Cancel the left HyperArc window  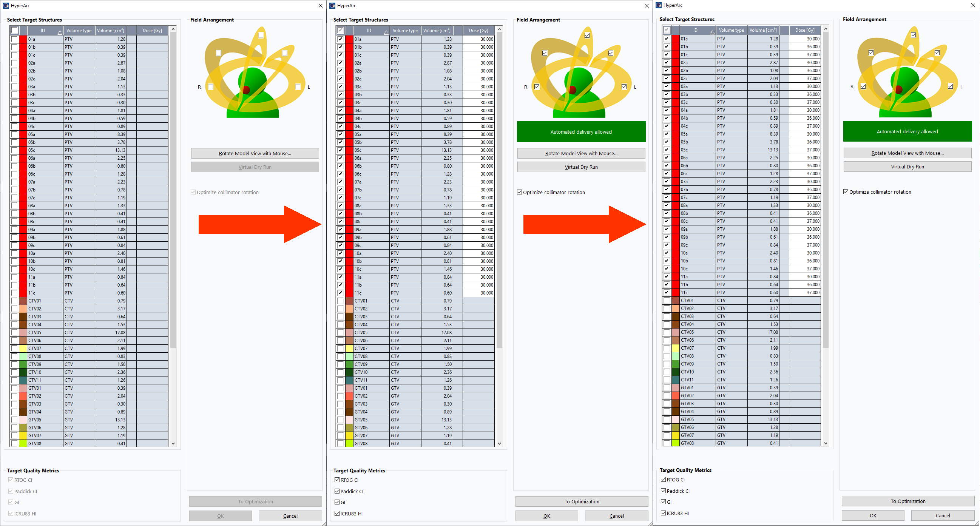290,516
